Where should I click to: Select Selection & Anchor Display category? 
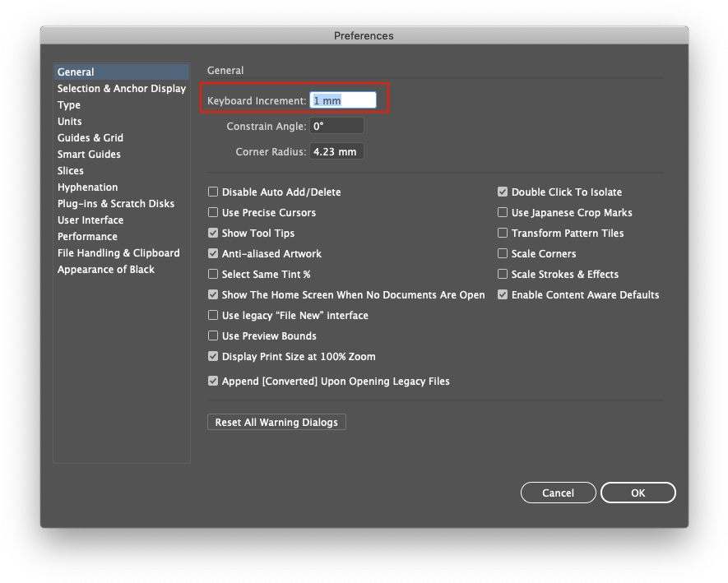tap(121, 88)
